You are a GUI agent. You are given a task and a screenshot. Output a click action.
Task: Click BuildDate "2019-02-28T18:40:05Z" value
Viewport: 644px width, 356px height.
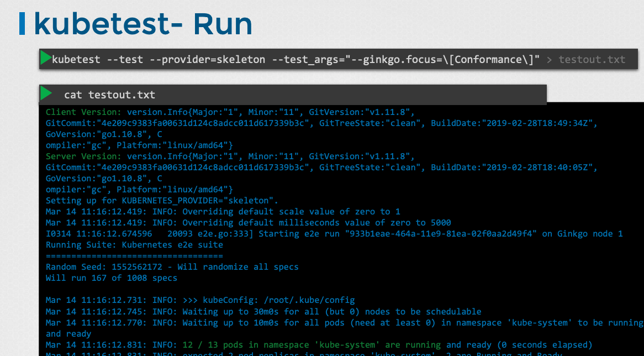tap(539, 167)
